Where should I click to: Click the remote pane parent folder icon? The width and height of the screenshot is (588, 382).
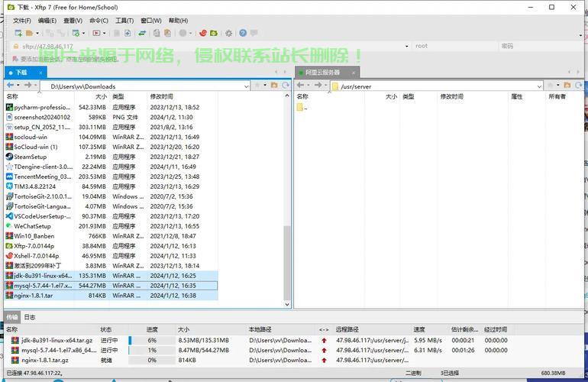point(567,86)
